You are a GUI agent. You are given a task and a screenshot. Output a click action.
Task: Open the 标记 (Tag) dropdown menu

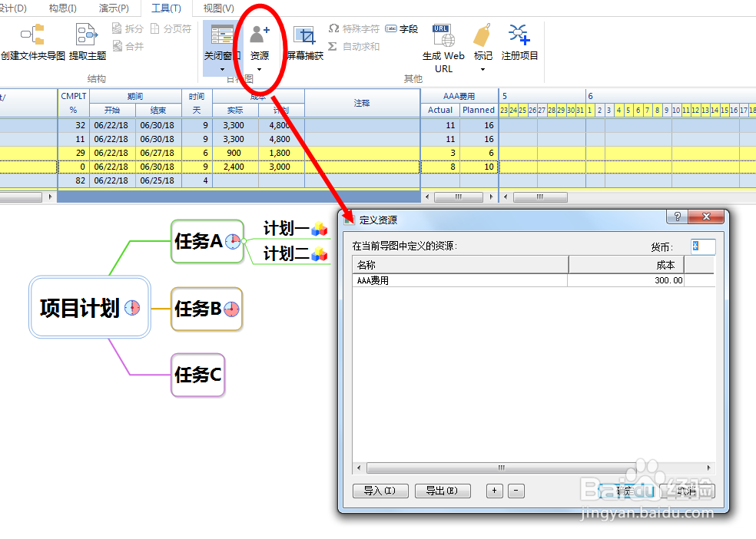point(482,69)
